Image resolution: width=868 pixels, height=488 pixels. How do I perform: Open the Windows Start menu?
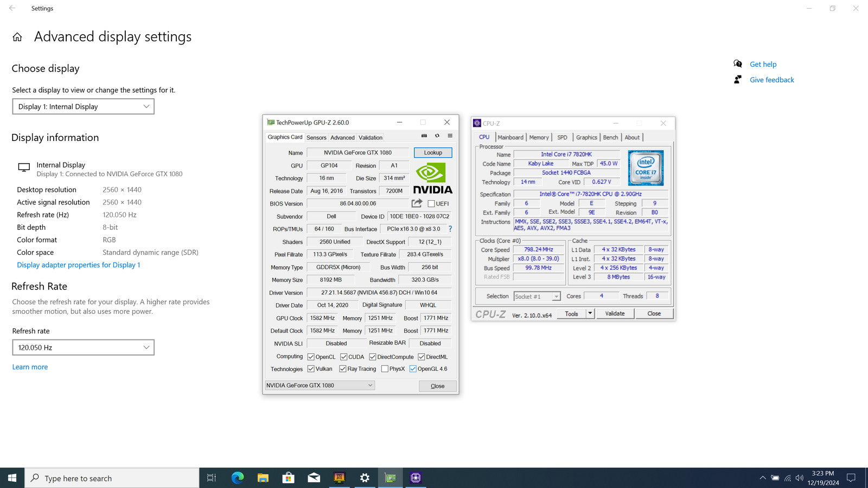coord(12,478)
